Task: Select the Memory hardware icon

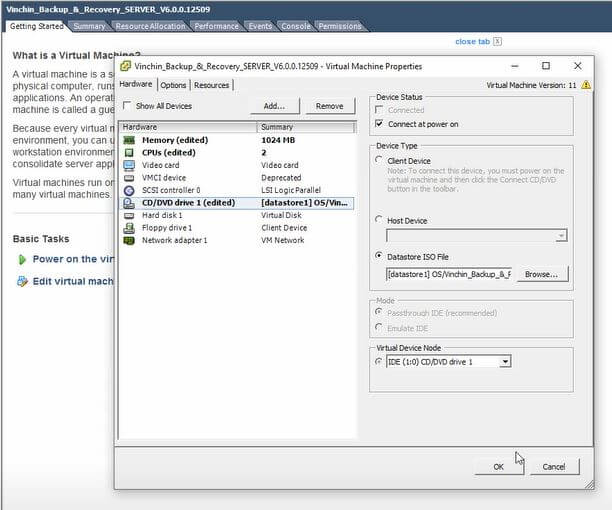Action: tap(129, 140)
